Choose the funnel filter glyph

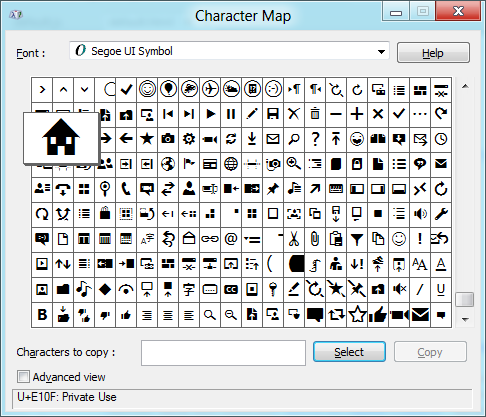coord(357,239)
